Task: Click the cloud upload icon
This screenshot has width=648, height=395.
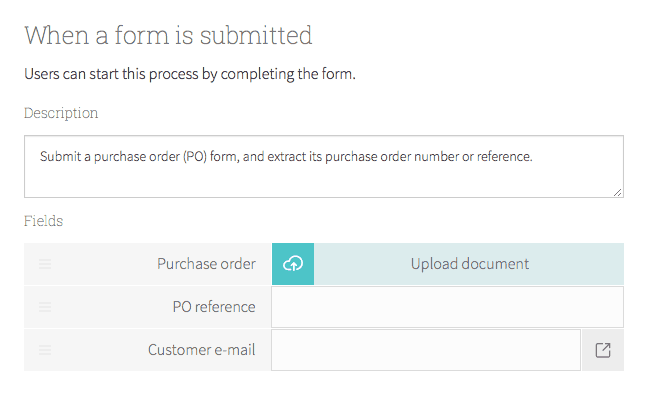Action: (x=293, y=264)
